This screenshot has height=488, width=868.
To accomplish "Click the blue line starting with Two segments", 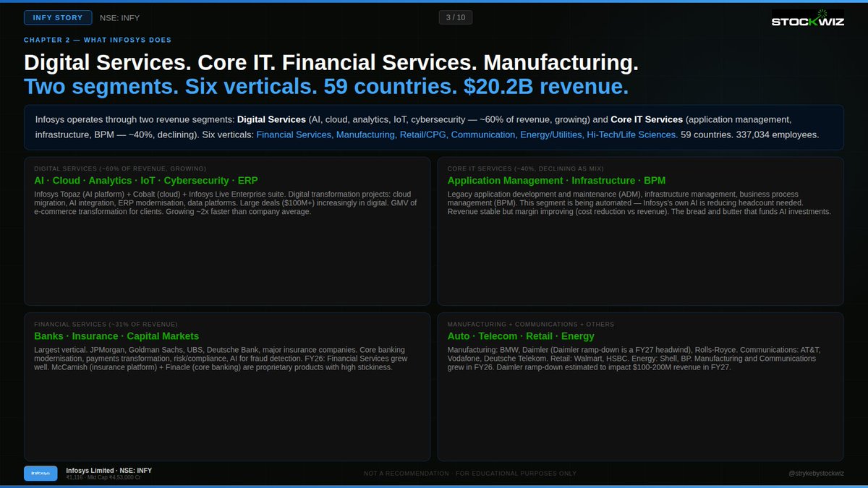I will point(326,87).
